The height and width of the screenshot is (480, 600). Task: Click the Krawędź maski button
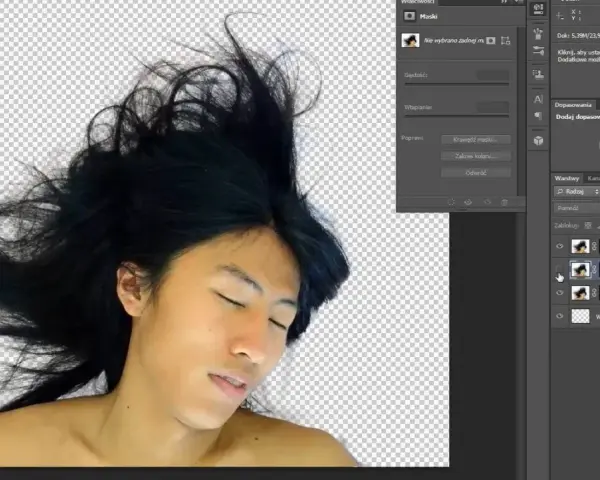coord(476,140)
